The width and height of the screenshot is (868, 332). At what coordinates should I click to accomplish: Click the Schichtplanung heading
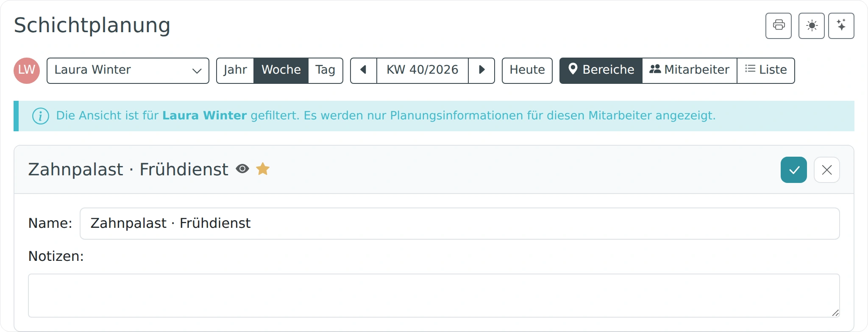(x=92, y=25)
